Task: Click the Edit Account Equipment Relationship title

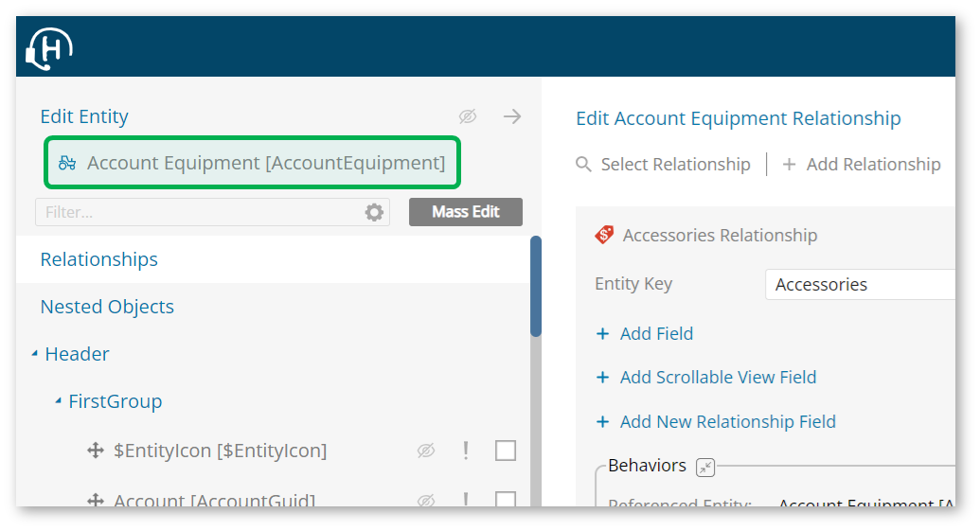Action: (x=739, y=118)
